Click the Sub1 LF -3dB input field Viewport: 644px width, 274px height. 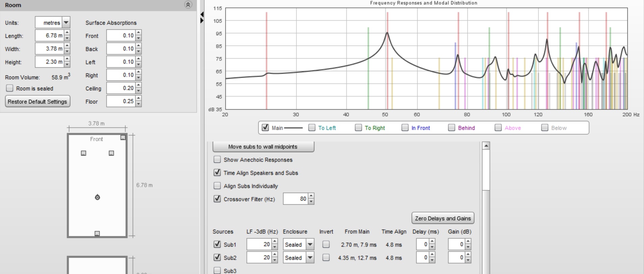click(259, 244)
